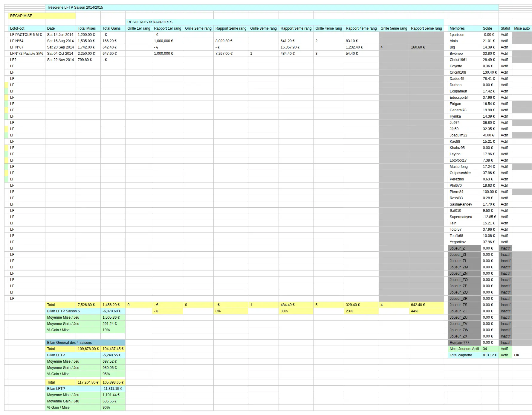Select the title cell "Trésorerie LFTP Saison 2014/2015"
This screenshot has width=532, height=415.
tap(272, 7)
